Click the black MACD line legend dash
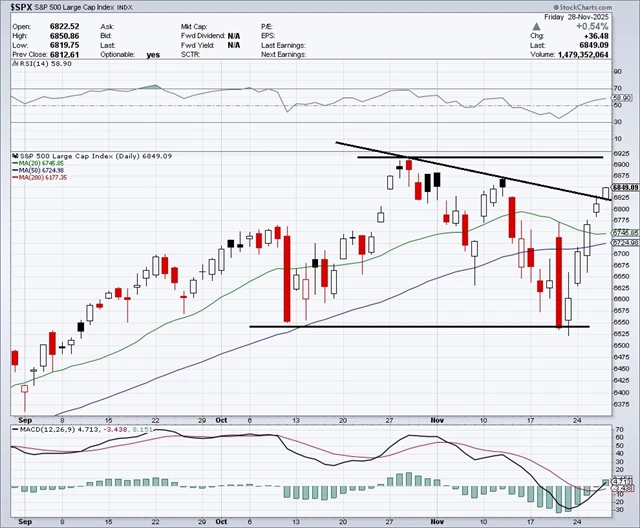This screenshot has height=528, width=640. coord(16,429)
